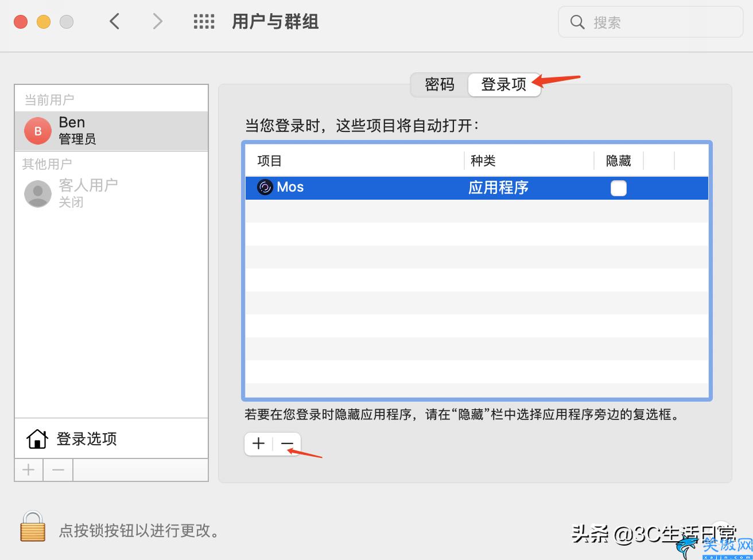
Task: Toggle the 隐藏 checkbox for Mos
Action: (x=619, y=188)
